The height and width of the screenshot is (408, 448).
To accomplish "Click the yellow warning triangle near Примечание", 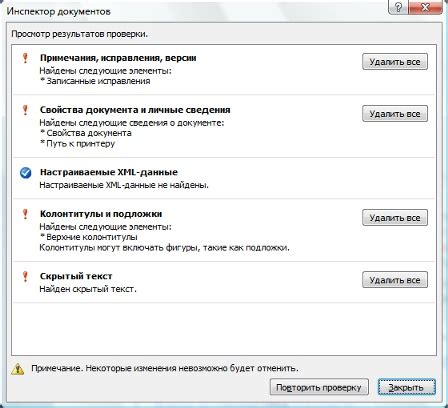I will (18, 369).
